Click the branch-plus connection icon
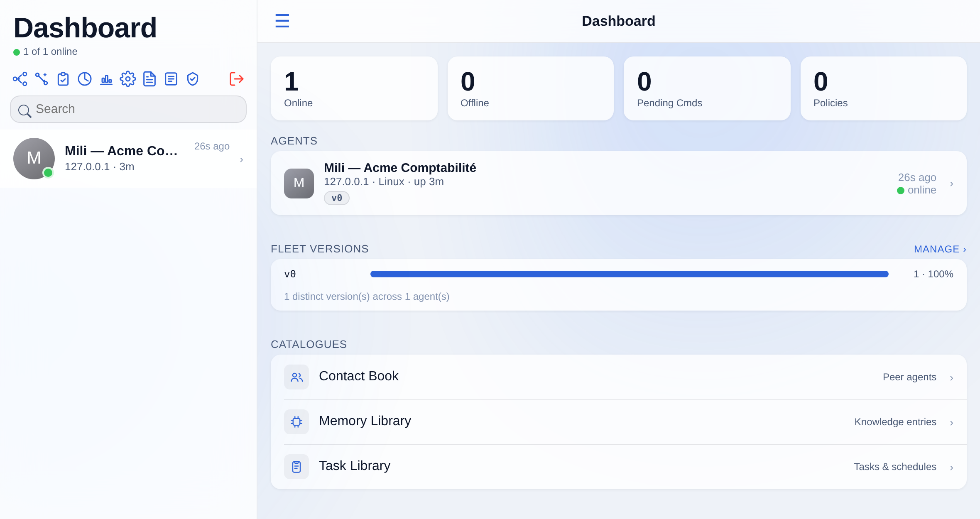Viewport: 980px width, 519px height. pyautogui.click(x=42, y=79)
